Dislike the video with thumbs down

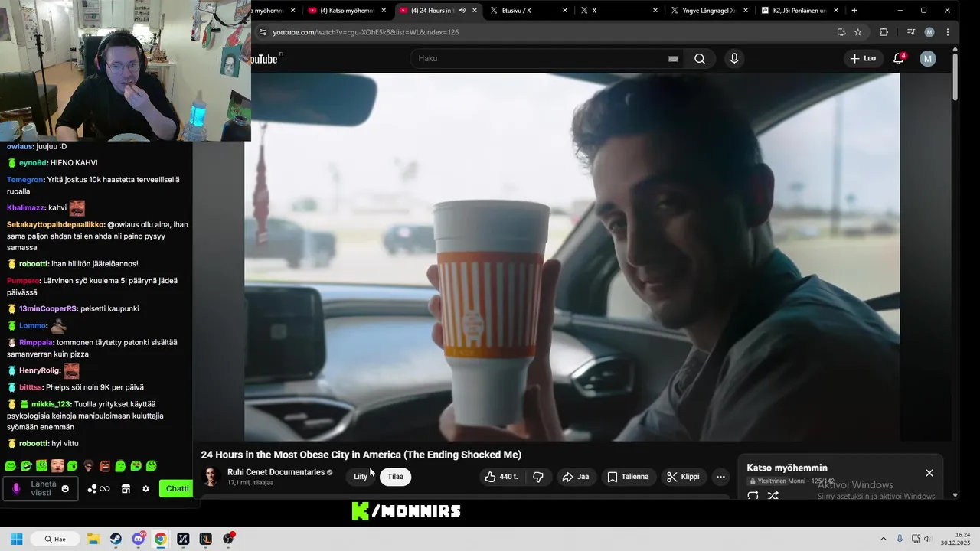[538, 477]
